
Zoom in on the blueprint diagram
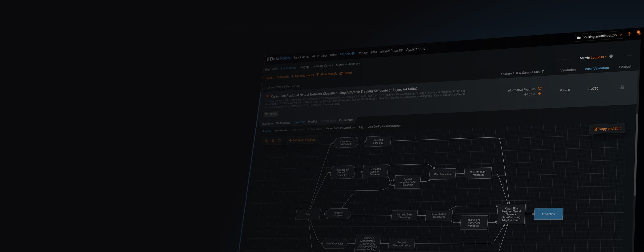click(266, 141)
